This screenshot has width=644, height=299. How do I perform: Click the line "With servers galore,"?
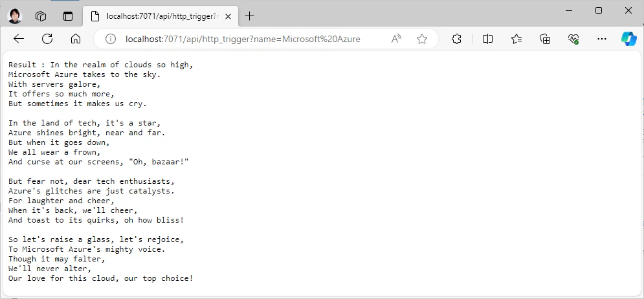coord(54,84)
